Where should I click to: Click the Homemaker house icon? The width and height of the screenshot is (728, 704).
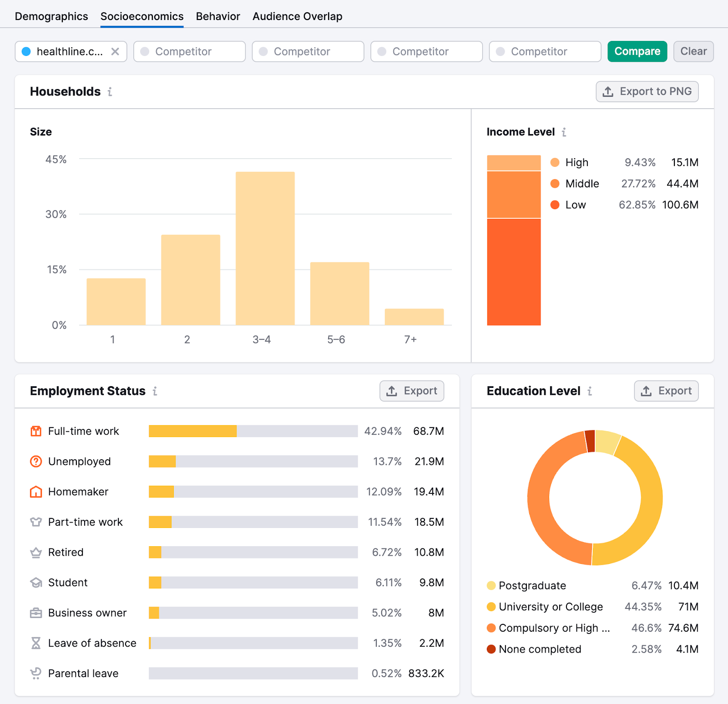(x=36, y=491)
